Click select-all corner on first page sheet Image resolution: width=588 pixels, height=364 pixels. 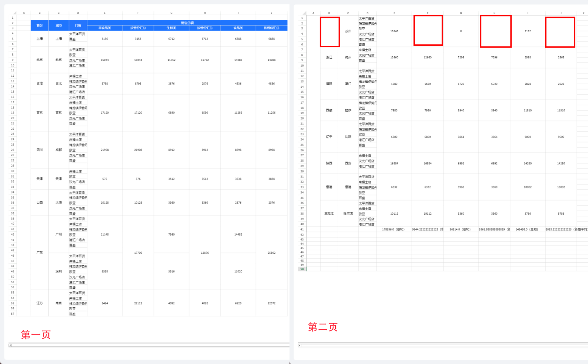click(x=12, y=13)
